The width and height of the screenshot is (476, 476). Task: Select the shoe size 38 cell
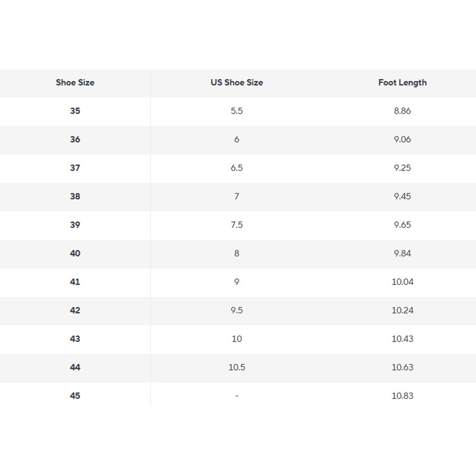(x=75, y=196)
